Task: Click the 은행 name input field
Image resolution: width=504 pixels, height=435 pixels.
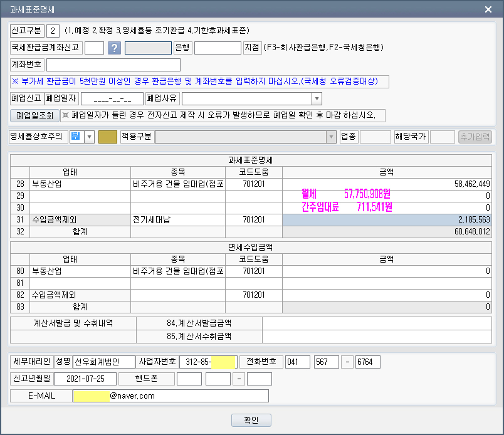Action: click(x=148, y=48)
